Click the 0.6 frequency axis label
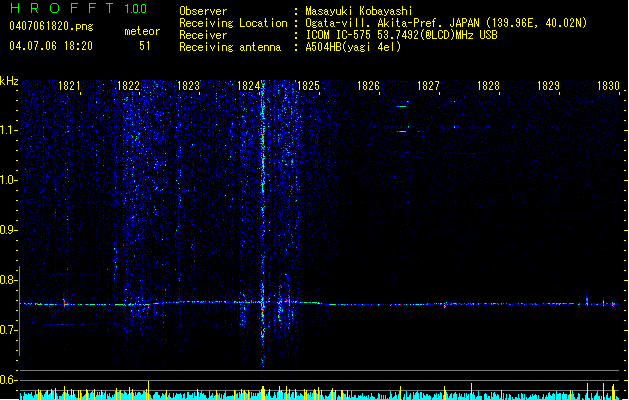The width and height of the screenshot is (629, 400). [9, 380]
